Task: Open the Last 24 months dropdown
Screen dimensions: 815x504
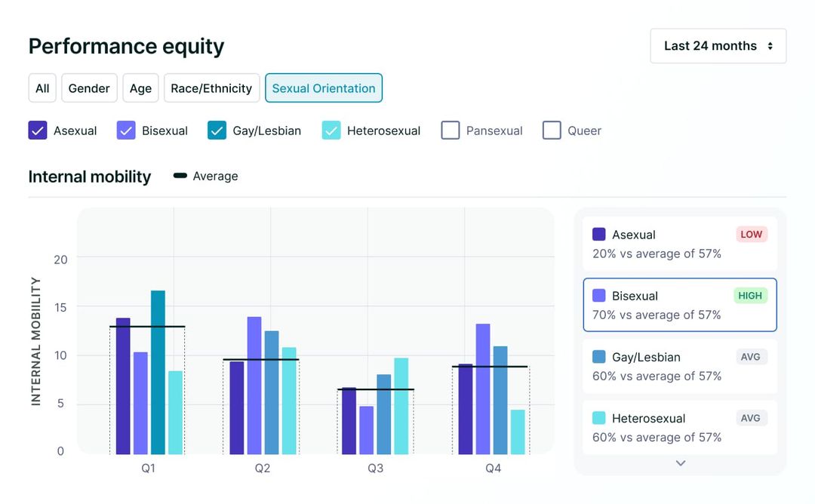Action: coord(717,46)
